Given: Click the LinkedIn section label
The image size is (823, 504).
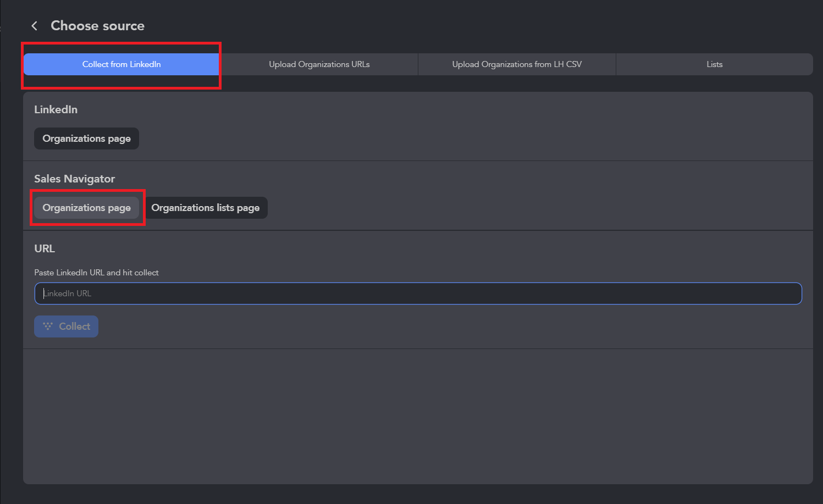Looking at the screenshot, I should [x=56, y=109].
